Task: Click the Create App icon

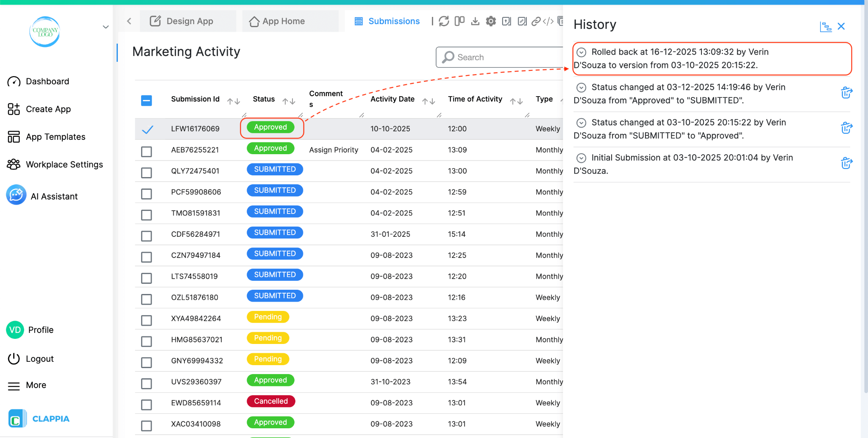Action: coord(14,109)
